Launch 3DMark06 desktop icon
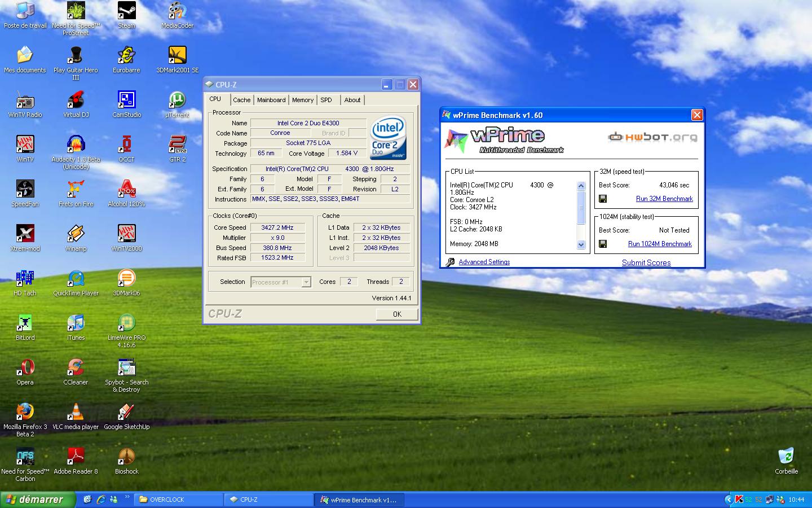The image size is (812, 508). 126,283
